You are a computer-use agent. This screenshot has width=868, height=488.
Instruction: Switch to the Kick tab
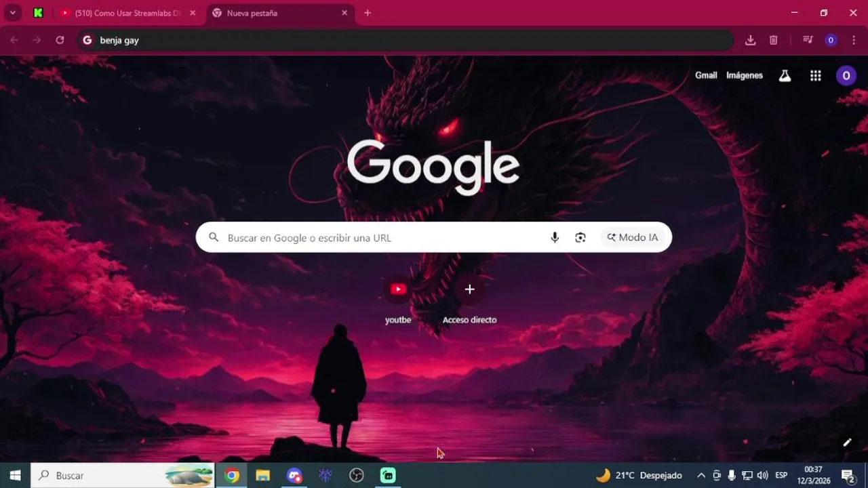point(39,13)
